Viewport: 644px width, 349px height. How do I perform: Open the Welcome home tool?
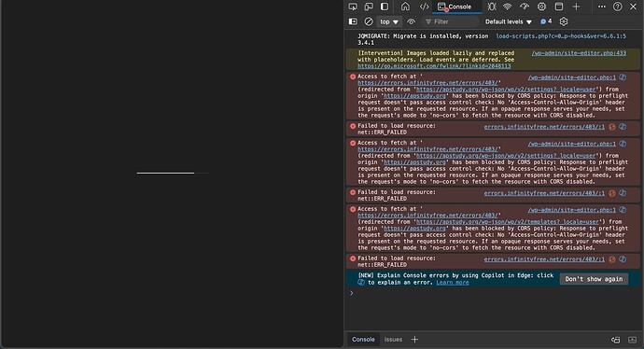pos(405,7)
